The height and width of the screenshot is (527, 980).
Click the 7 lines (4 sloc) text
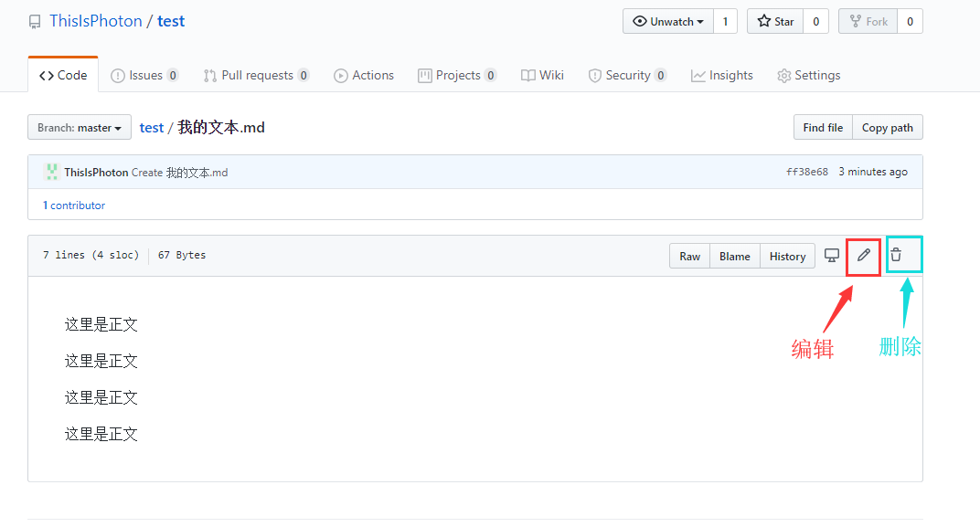pyautogui.click(x=91, y=255)
